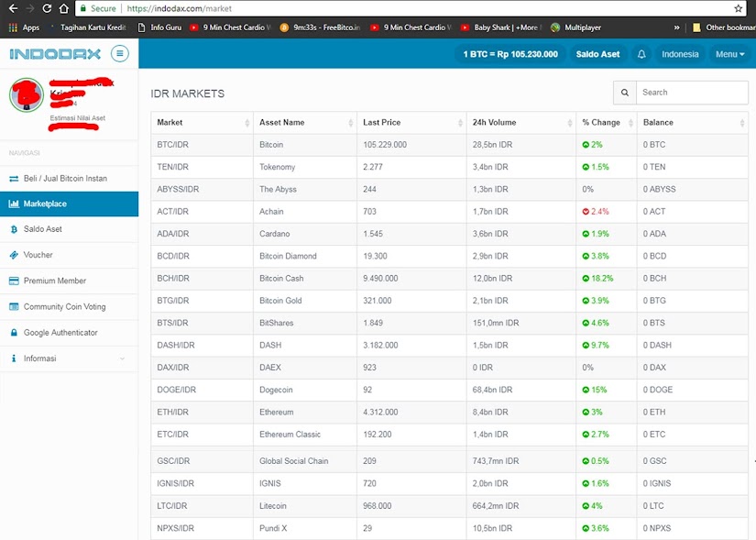The width and height of the screenshot is (756, 540).
Task: Bookmark this page with the star icon
Action: tap(739, 8)
